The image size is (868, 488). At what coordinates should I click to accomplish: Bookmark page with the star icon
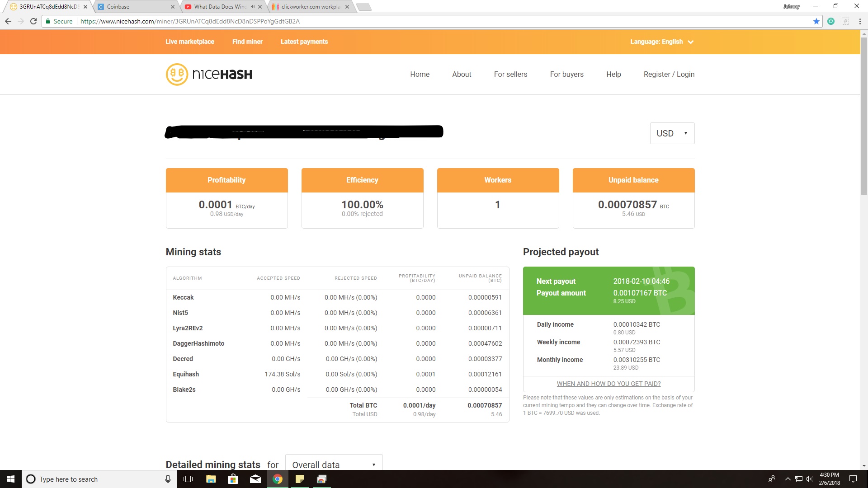pos(816,21)
